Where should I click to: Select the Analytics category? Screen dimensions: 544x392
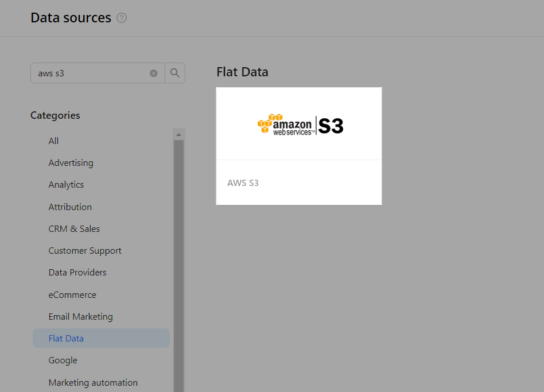pyautogui.click(x=66, y=185)
